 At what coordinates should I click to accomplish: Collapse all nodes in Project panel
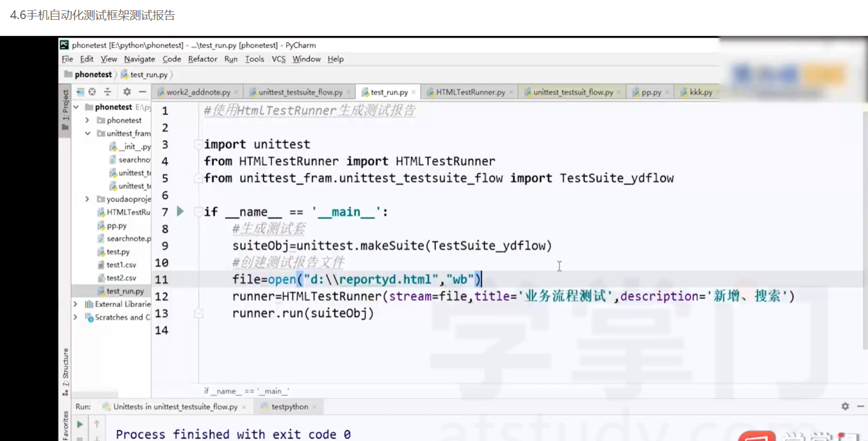pos(107,92)
